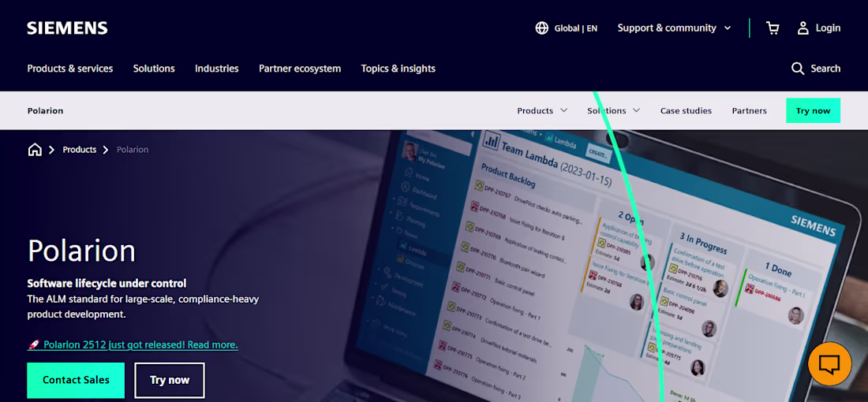Click the Search label in header

pyautogui.click(x=825, y=69)
